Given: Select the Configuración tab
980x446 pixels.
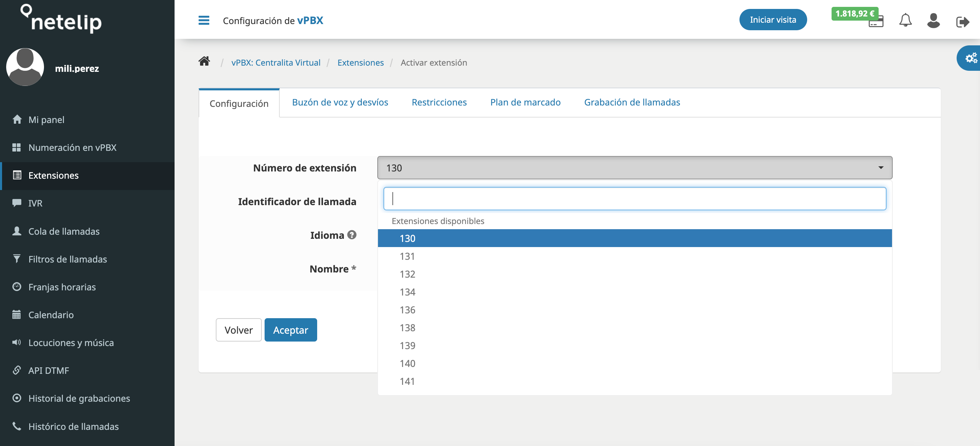Looking at the screenshot, I should click(239, 103).
